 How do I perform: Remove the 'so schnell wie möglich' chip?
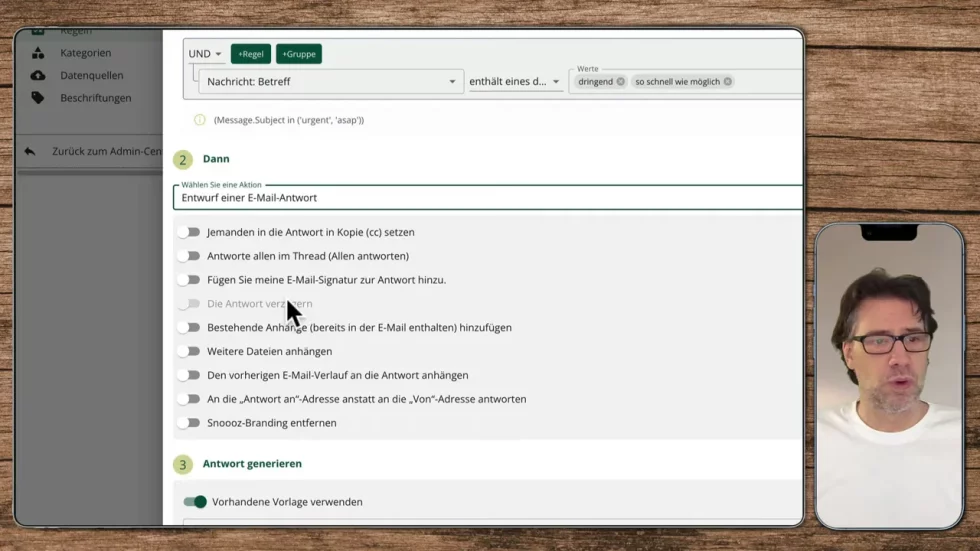click(728, 82)
